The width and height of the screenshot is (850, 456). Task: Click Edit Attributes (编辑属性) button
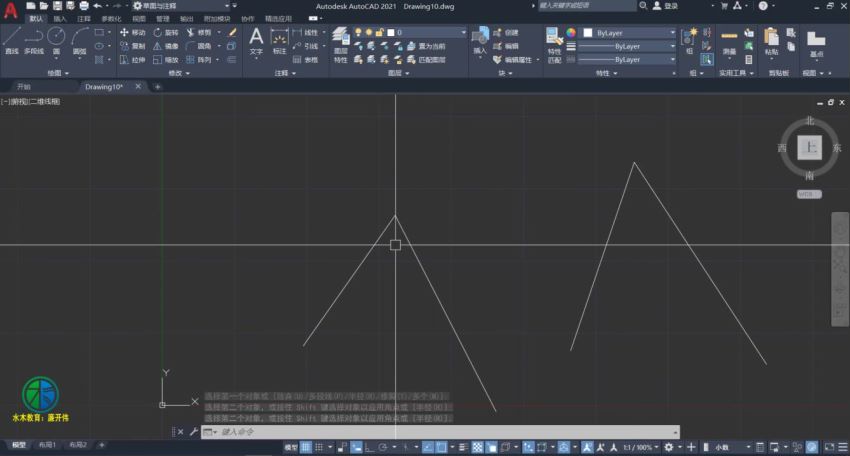(x=513, y=60)
